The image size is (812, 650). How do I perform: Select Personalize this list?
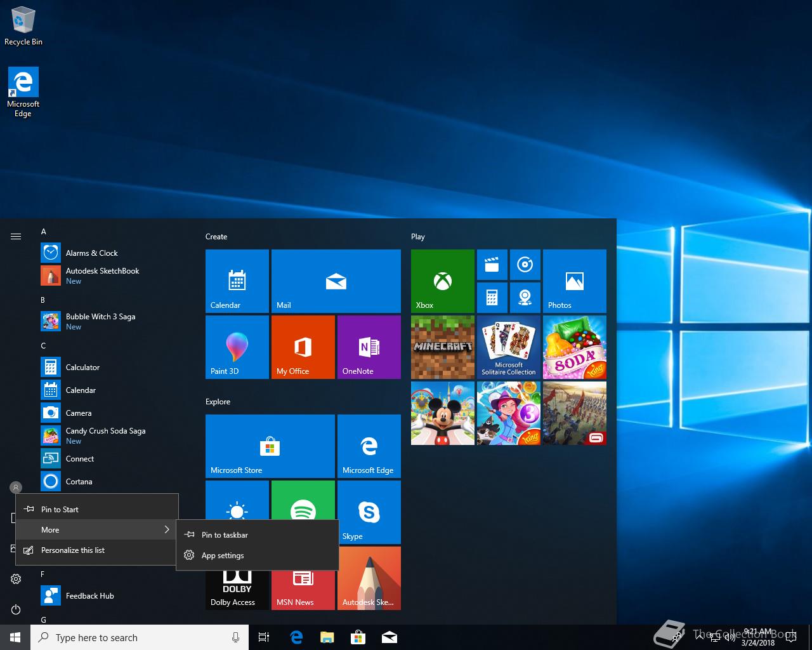click(97, 550)
